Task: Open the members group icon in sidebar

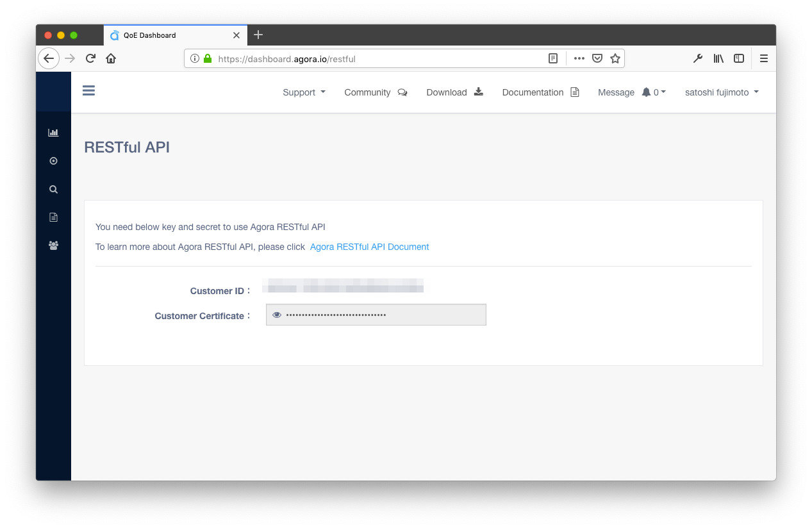Action: point(53,245)
